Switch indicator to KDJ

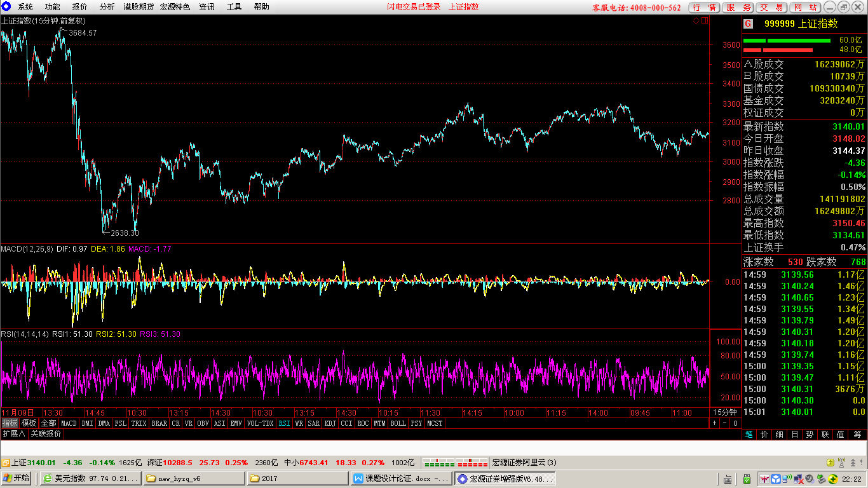(330, 423)
